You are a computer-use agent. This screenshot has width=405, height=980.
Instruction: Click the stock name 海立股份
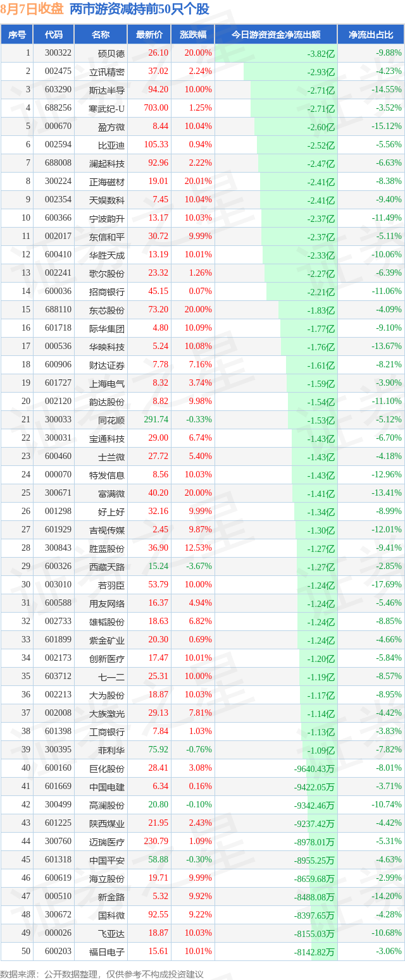point(107,878)
